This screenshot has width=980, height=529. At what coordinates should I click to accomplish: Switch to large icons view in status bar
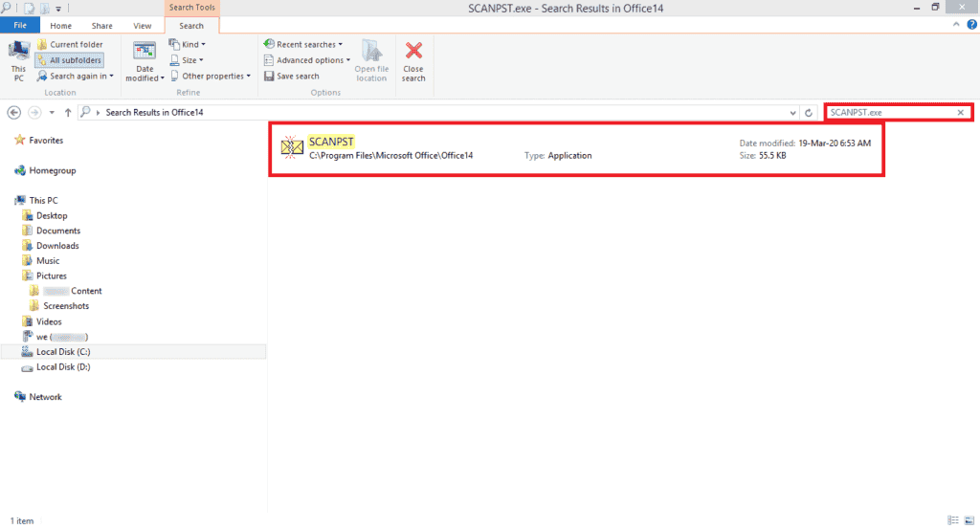coord(969,520)
